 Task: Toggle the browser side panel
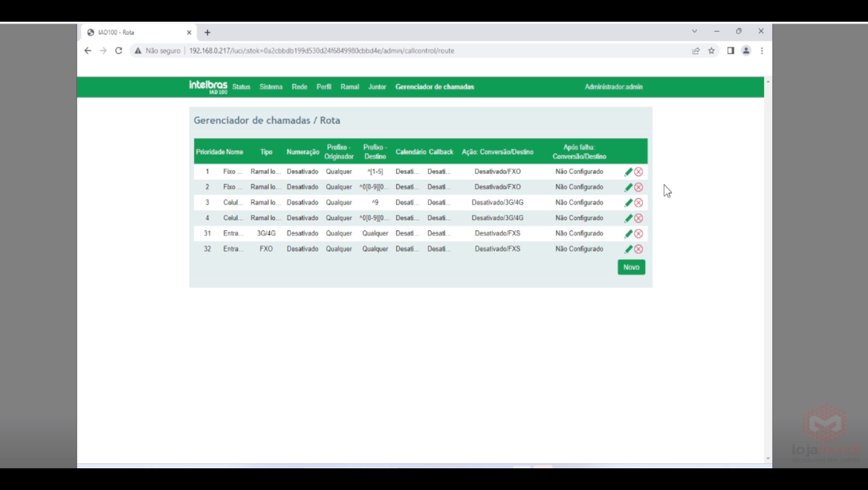pos(731,50)
